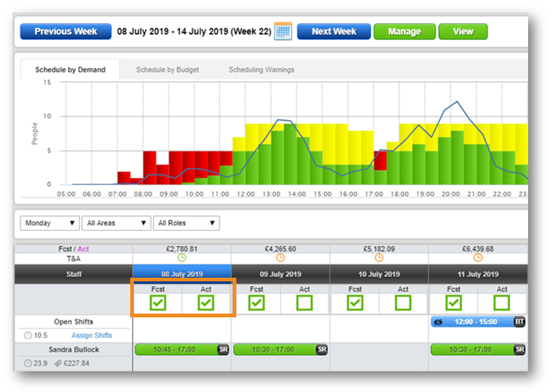The image size is (553, 392).
Task: Open the Scheduling Warnings tab
Action: coord(261,70)
